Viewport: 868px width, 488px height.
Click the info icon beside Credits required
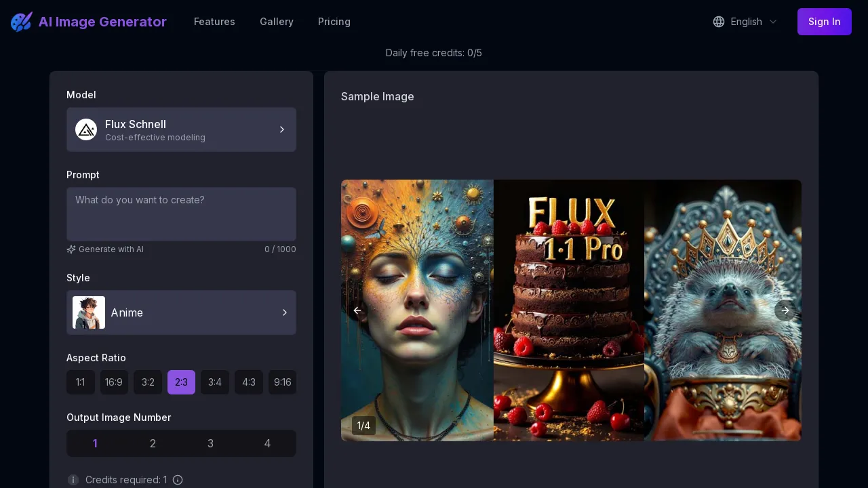coord(73,480)
